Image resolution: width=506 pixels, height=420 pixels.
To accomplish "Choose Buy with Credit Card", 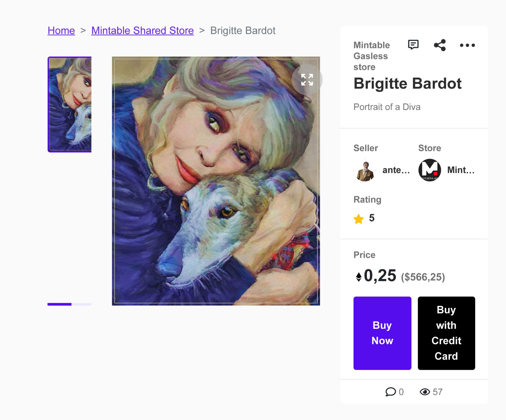I will [x=446, y=333].
